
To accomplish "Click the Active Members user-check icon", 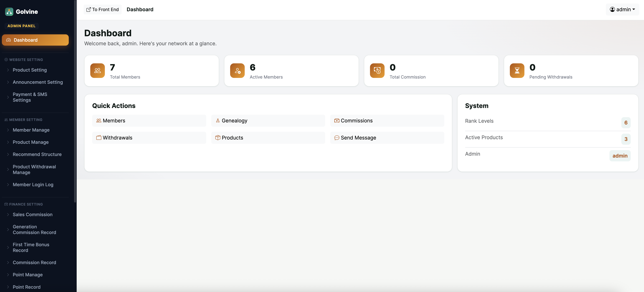I will [x=237, y=70].
